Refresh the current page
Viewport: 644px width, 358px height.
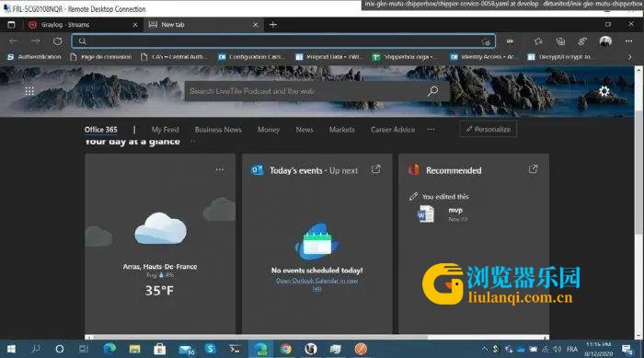(57, 41)
